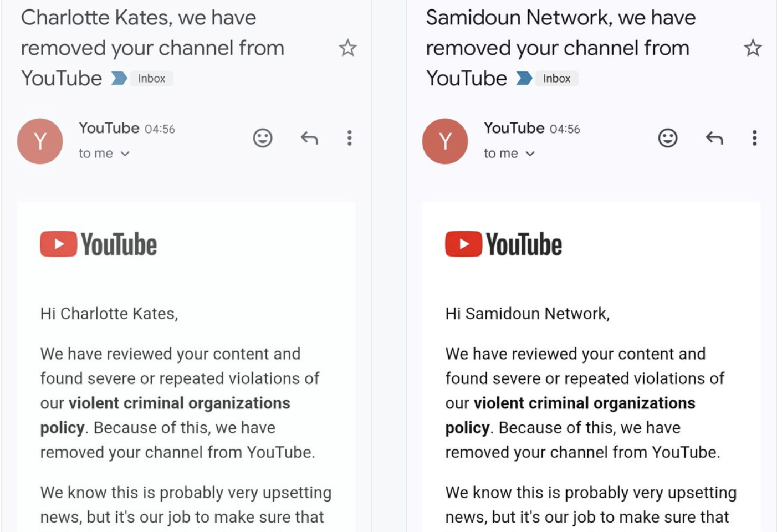This screenshot has width=777, height=532.
Task: Click the YouTube logo in Charlotte Kates email
Action: (x=99, y=244)
